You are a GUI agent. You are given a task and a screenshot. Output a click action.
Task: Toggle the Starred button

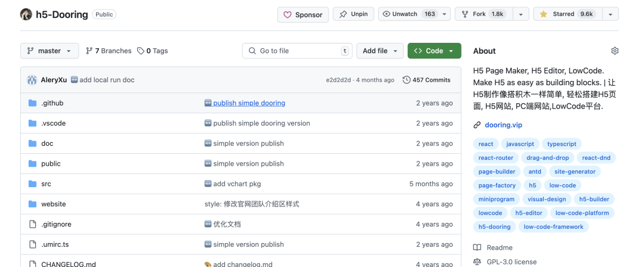pos(567,14)
